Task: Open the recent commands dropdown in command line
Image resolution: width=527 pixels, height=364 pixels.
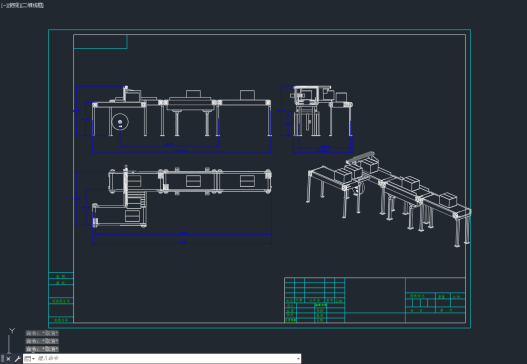Action: coord(30,359)
